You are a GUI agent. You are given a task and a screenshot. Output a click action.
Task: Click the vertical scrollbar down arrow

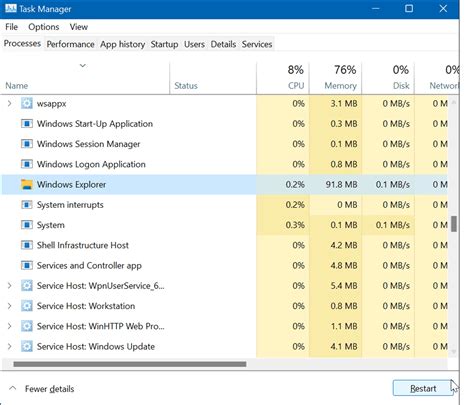454,352
